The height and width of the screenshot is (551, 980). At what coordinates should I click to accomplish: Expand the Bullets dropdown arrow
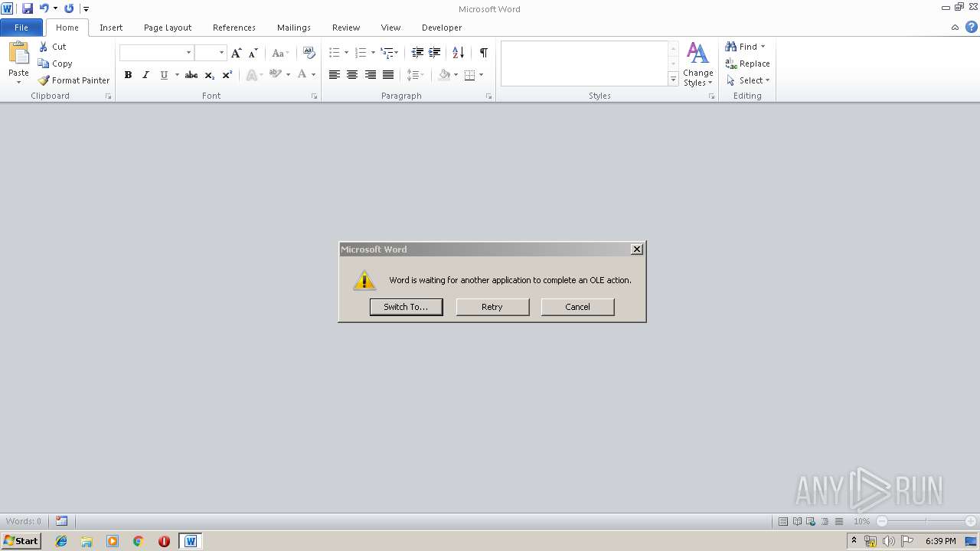click(x=346, y=53)
